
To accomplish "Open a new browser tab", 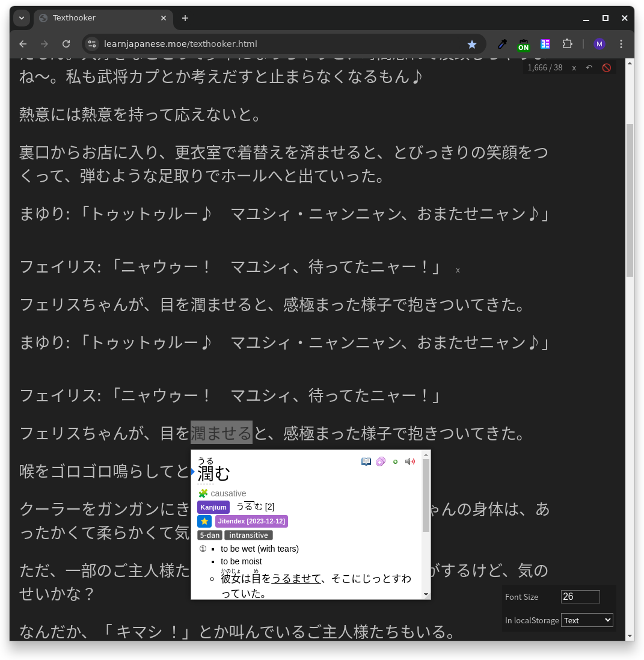I will [185, 18].
